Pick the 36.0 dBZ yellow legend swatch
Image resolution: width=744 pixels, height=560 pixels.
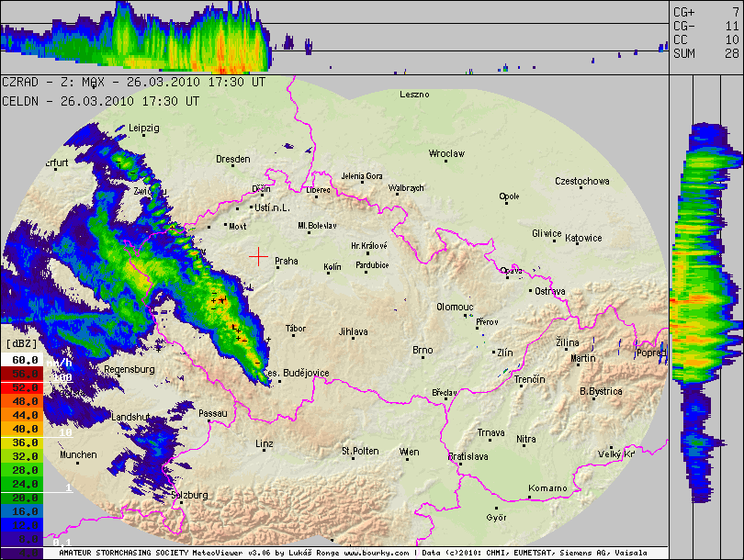click(22, 442)
